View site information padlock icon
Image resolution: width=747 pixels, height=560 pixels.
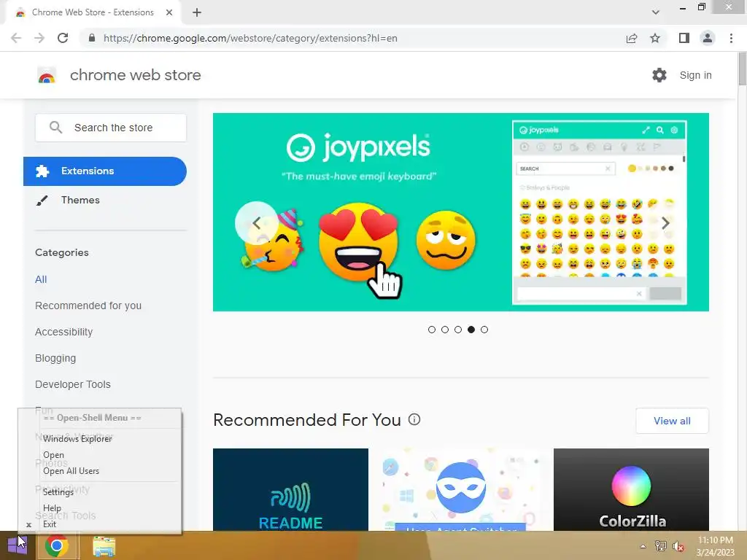92,38
